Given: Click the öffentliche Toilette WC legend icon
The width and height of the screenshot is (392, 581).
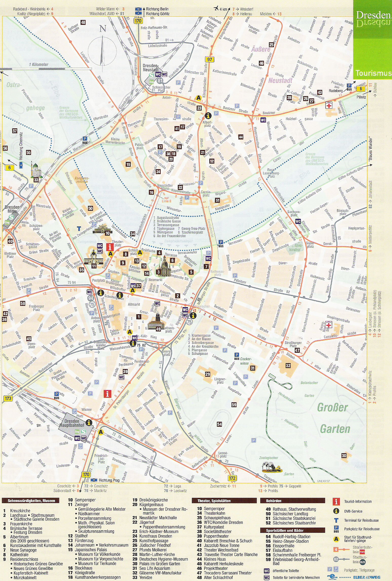Looking at the screenshot, I should [267, 571].
